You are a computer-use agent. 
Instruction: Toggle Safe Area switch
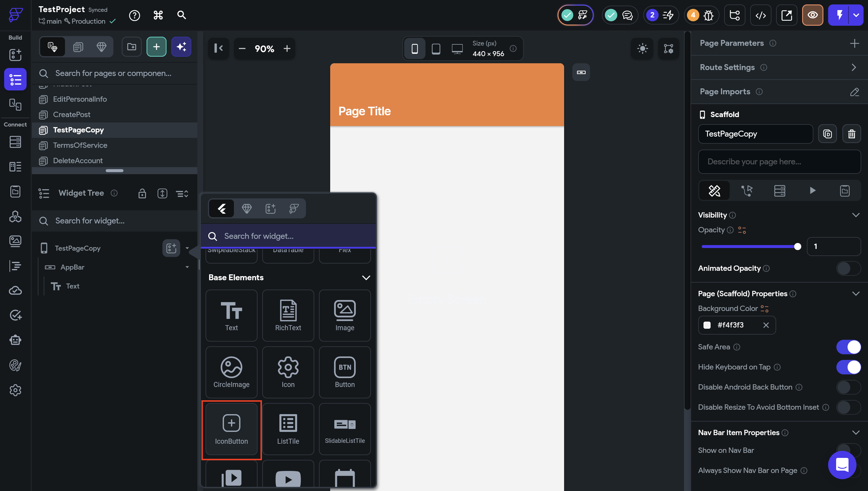(848, 347)
